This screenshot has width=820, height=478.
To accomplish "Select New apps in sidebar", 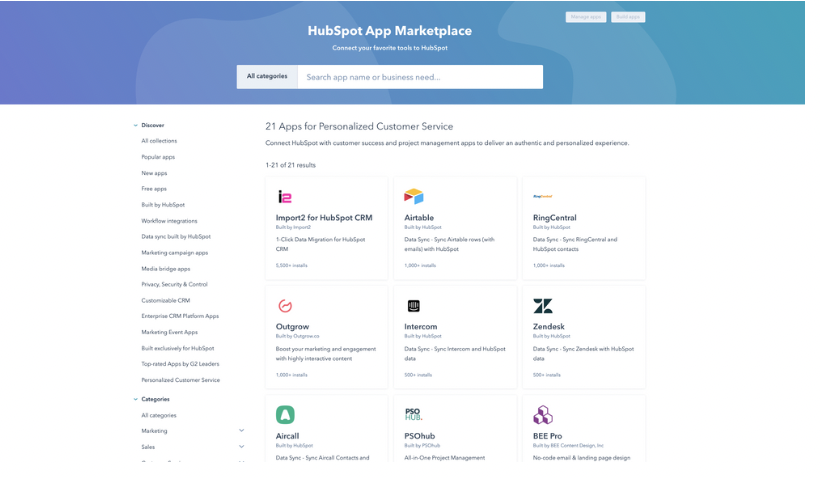I will click(x=154, y=173).
